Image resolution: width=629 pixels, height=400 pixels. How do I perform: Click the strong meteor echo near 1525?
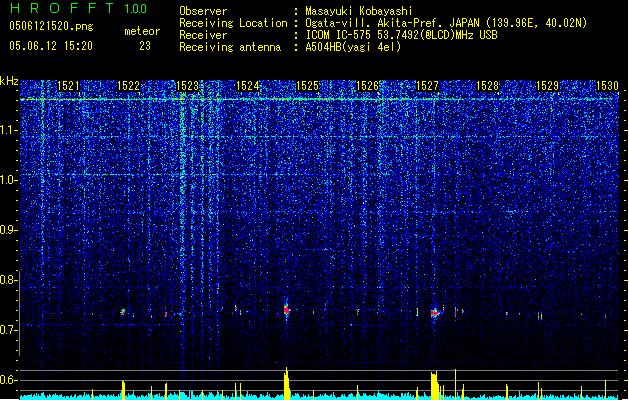pyautogui.click(x=286, y=309)
